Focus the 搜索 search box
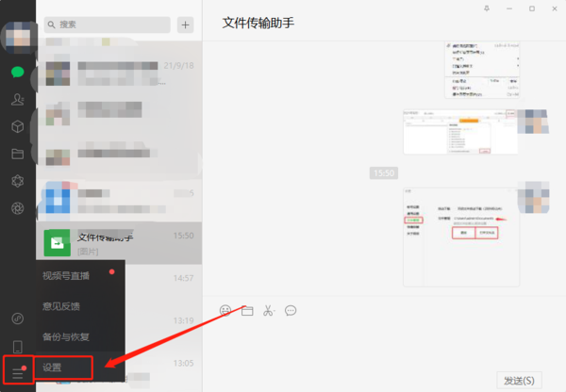The width and height of the screenshot is (566, 392). (x=108, y=24)
